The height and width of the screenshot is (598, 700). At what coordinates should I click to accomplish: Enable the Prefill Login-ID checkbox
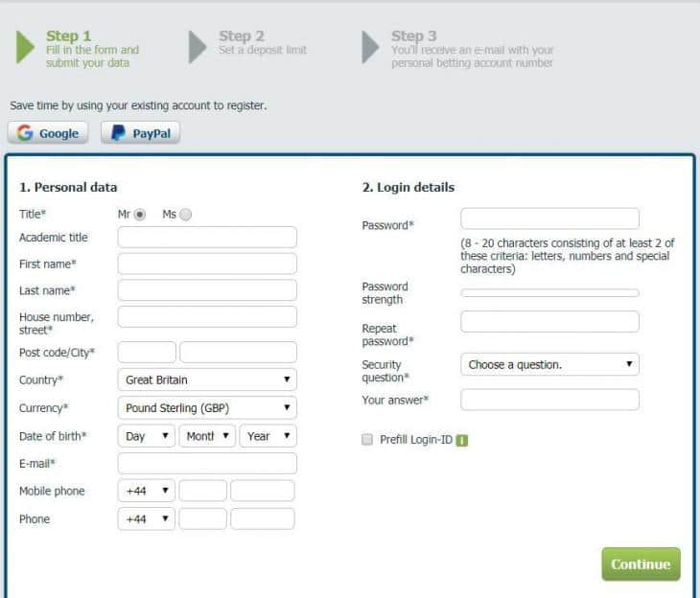367,439
